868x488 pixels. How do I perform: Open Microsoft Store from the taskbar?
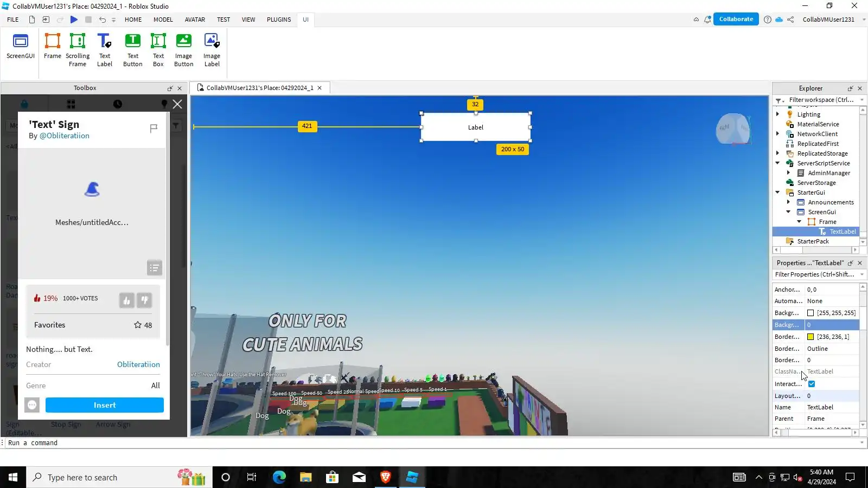coord(332,477)
